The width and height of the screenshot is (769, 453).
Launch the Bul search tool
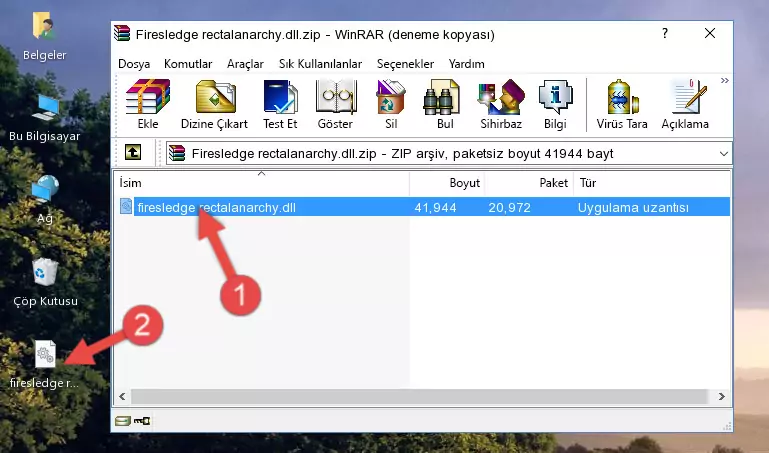pyautogui.click(x=444, y=104)
